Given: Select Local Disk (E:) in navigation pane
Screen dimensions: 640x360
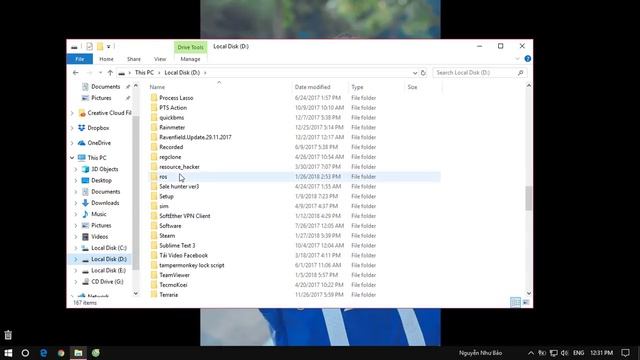Looking at the screenshot, I should (108, 271).
